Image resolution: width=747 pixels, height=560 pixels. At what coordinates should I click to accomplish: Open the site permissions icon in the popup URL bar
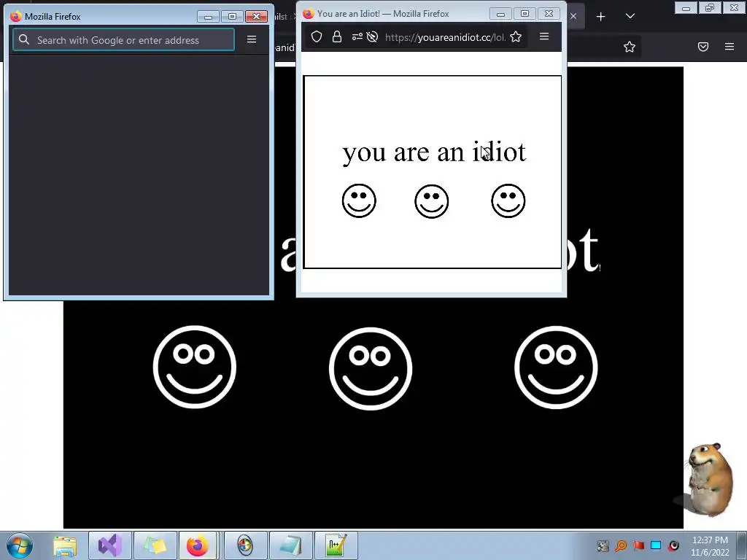coord(357,36)
